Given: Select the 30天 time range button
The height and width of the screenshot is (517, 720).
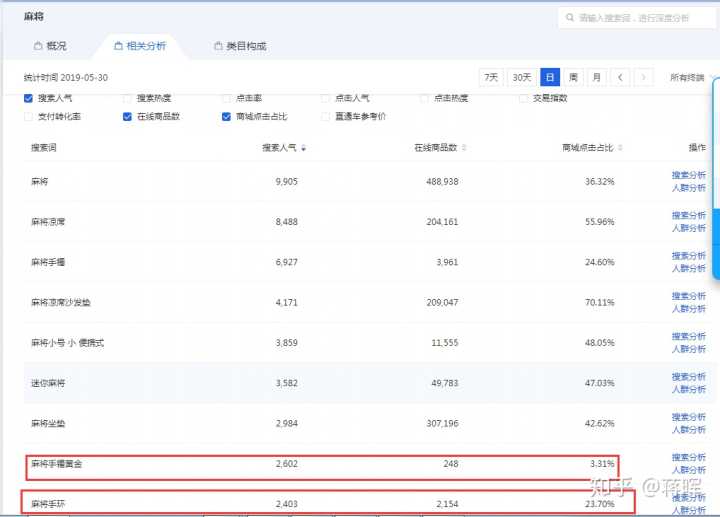Looking at the screenshot, I should pos(521,77).
